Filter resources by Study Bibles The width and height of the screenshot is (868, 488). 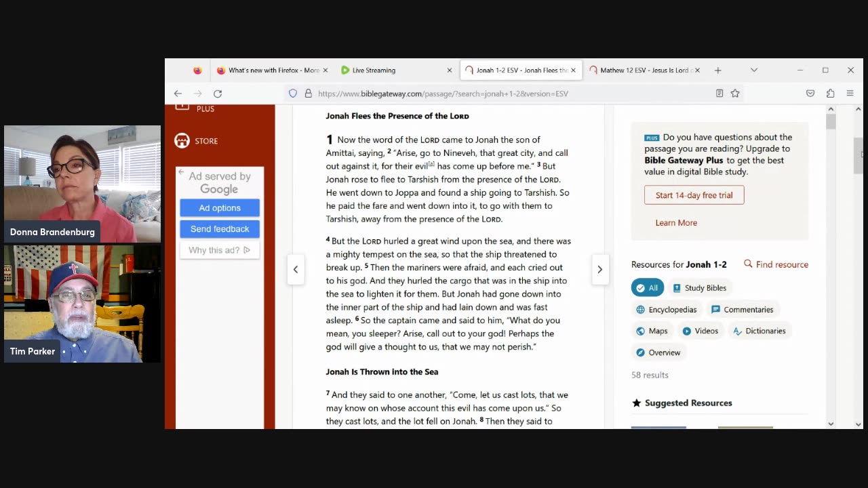coord(699,288)
